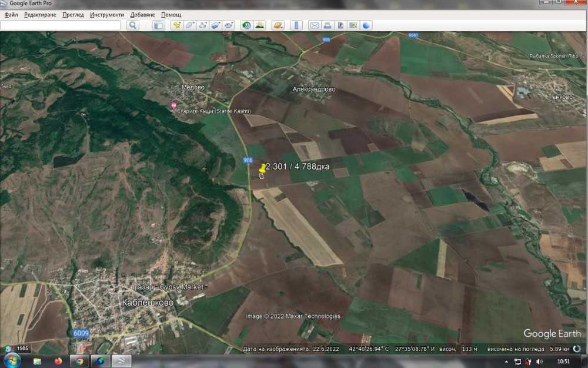This screenshot has width=588, height=368.
Task: Click the Email envelope icon
Action: (x=314, y=25)
